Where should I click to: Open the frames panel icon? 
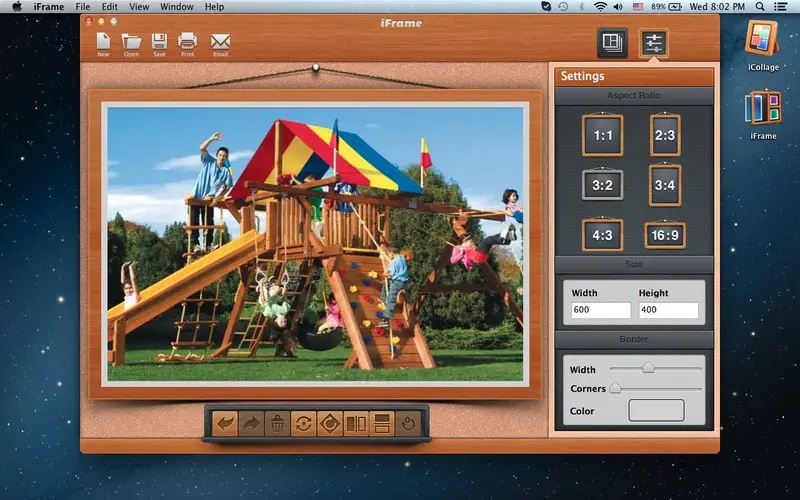click(x=612, y=43)
